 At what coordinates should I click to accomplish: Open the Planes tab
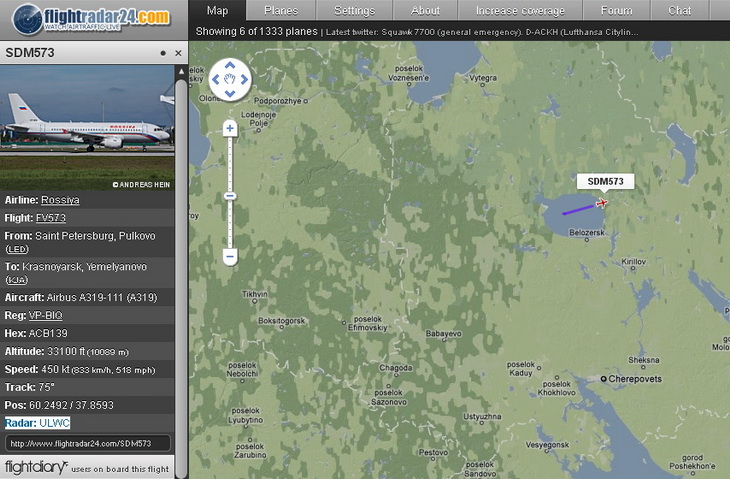click(x=281, y=10)
